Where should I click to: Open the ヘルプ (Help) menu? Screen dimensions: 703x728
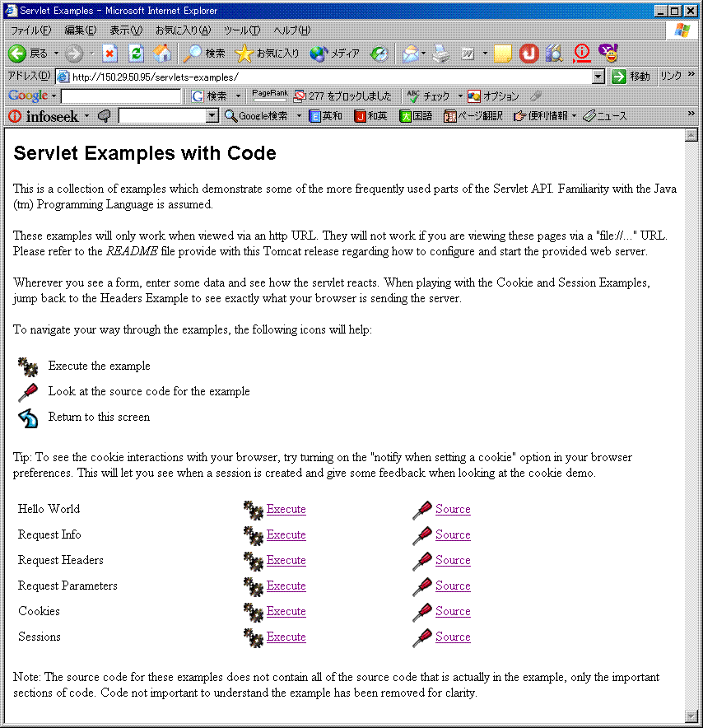point(291,30)
